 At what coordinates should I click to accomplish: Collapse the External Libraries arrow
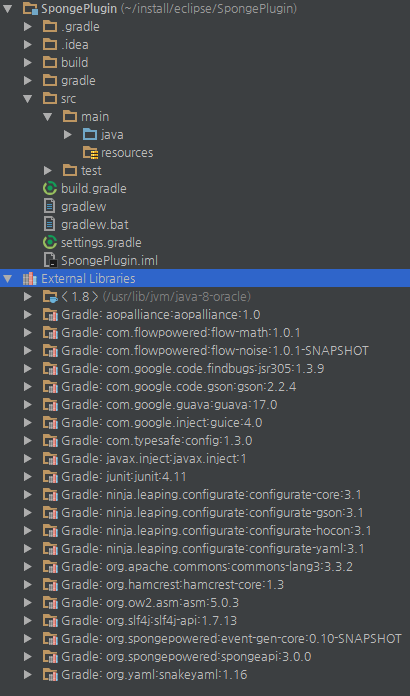point(7,279)
